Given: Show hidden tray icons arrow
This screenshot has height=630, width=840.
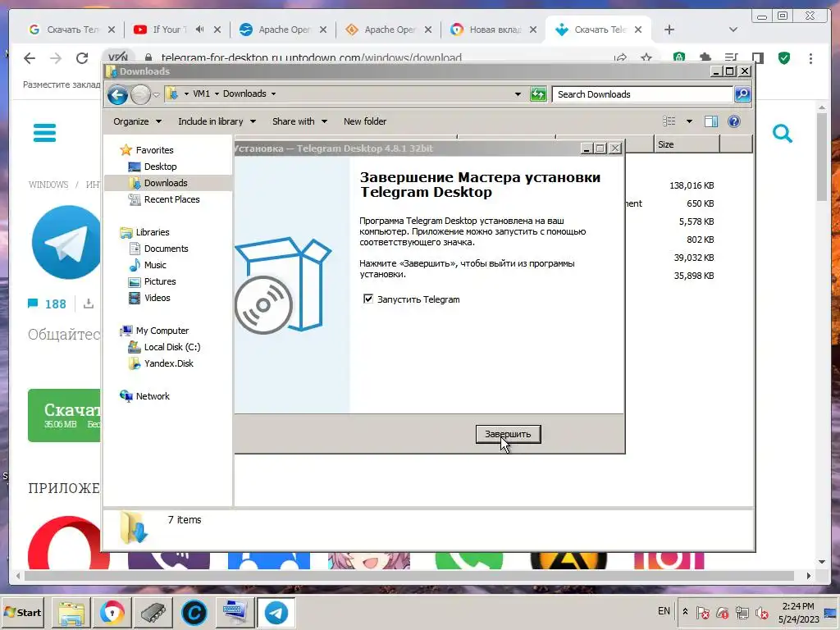Looking at the screenshot, I should (x=685, y=611).
